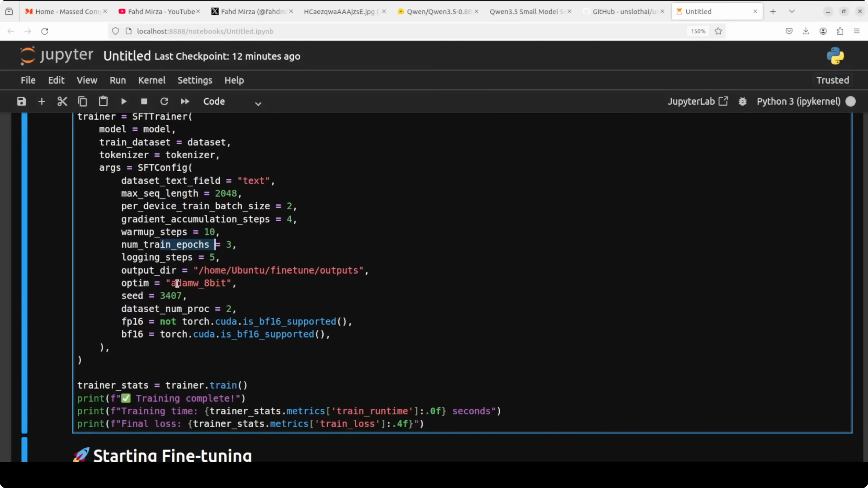Copy the selected cells

83,101
